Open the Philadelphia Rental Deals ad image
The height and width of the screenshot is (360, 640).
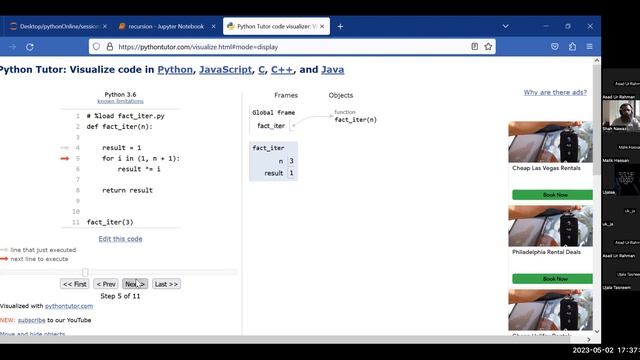550,226
